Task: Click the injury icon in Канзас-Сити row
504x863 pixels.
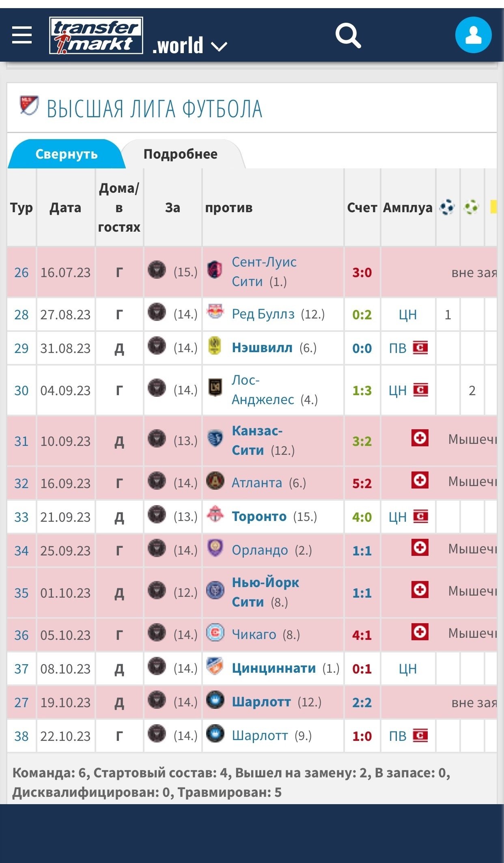Action: (x=420, y=438)
